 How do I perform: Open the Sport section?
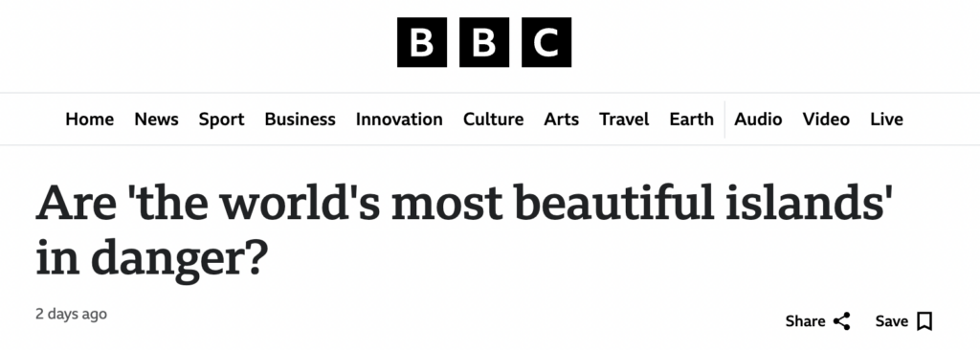click(x=221, y=119)
